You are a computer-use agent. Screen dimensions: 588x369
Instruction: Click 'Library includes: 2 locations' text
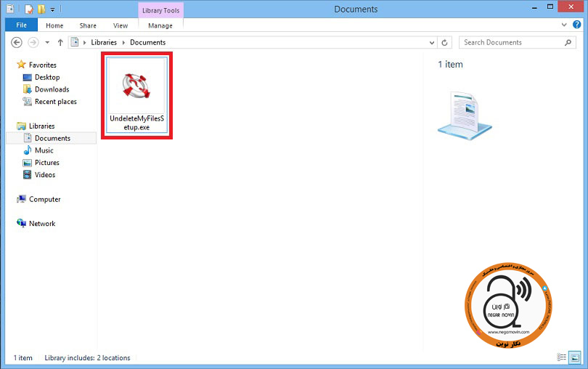pos(87,358)
